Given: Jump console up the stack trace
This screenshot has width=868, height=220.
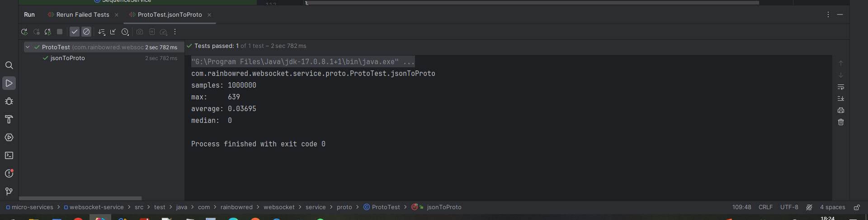Looking at the screenshot, I should [x=841, y=64].
